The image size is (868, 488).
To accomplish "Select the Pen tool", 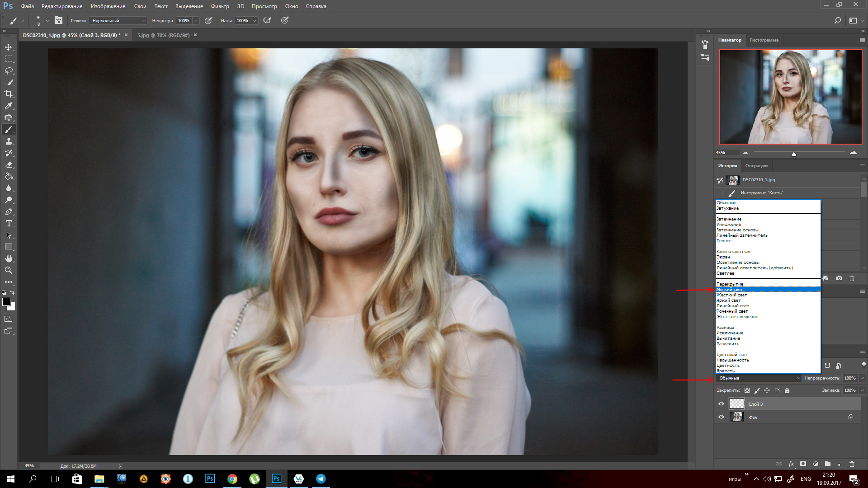I will (x=9, y=212).
